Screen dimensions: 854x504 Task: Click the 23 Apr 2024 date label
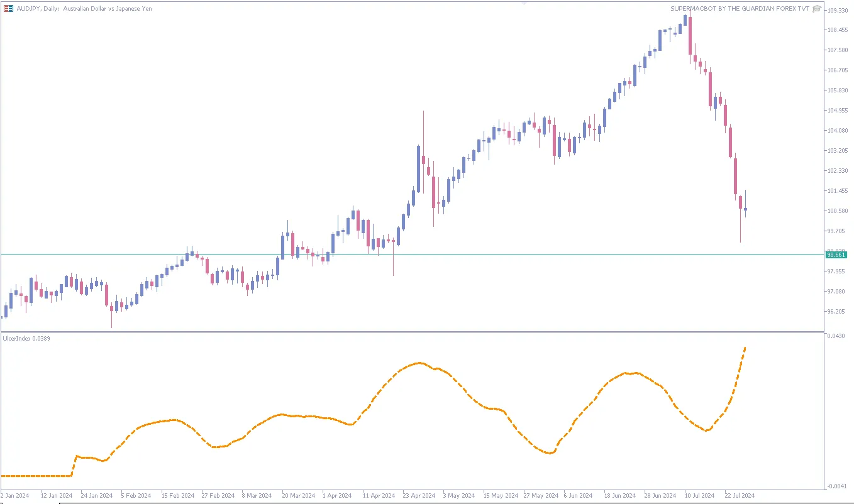(419, 496)
